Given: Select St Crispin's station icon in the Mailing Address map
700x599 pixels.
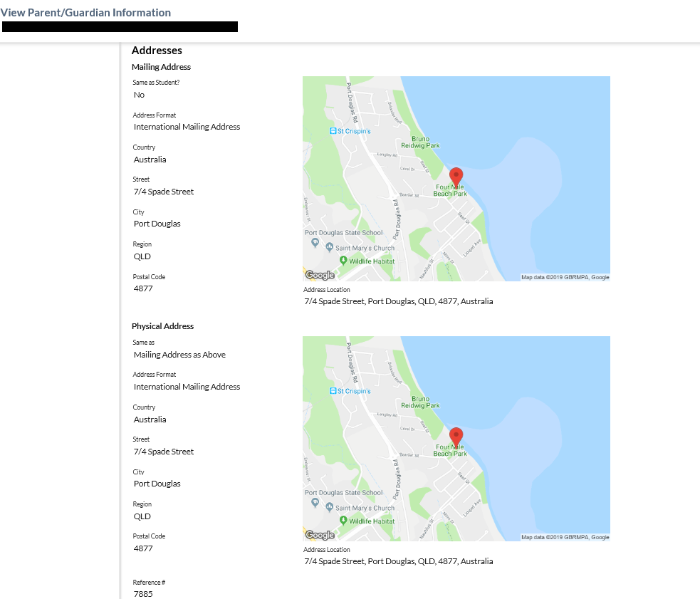Looking at the screenshot, I should [x=333, y=131].
